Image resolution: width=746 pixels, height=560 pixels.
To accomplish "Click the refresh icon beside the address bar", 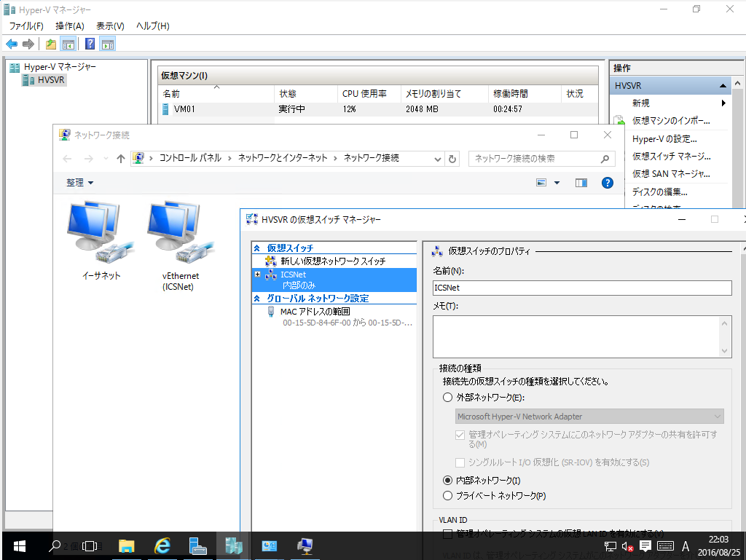I will [452, 159].
